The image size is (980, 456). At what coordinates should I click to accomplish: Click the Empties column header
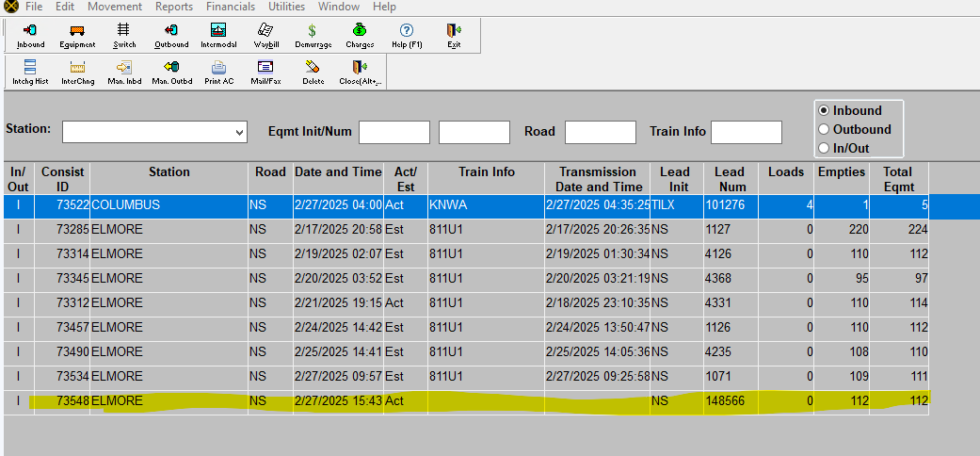[x=842, y=179]
